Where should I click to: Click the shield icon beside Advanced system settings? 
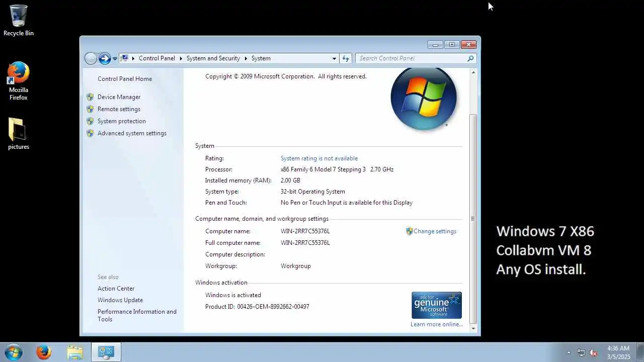tap(90, 133)
